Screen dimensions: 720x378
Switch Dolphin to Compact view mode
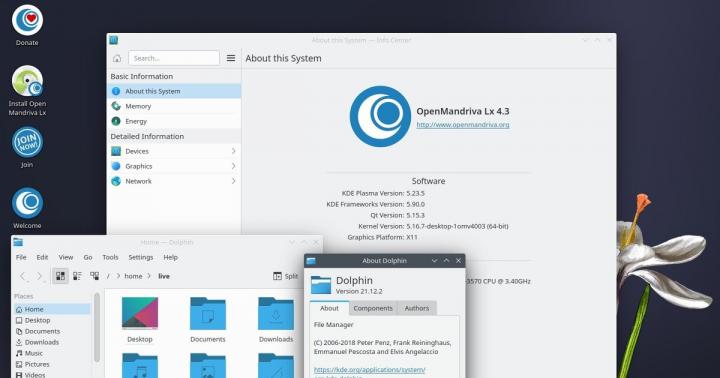click(x=77, y=276)
